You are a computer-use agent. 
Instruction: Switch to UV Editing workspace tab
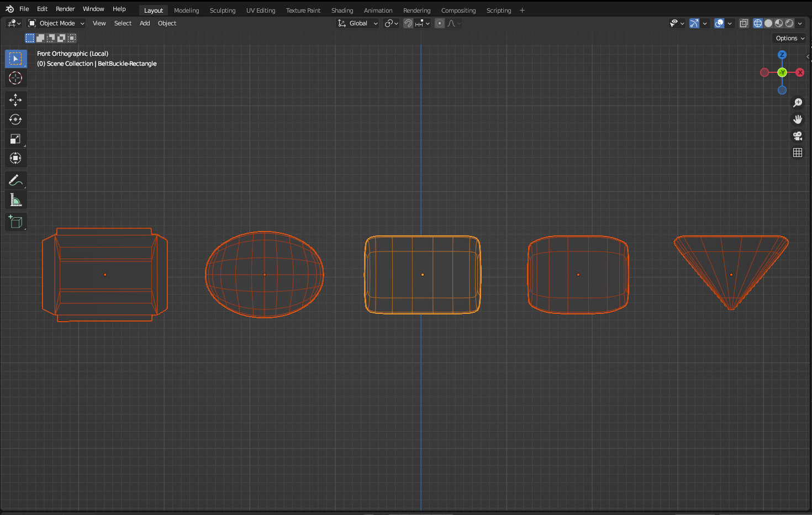click(x=261, y=10)
